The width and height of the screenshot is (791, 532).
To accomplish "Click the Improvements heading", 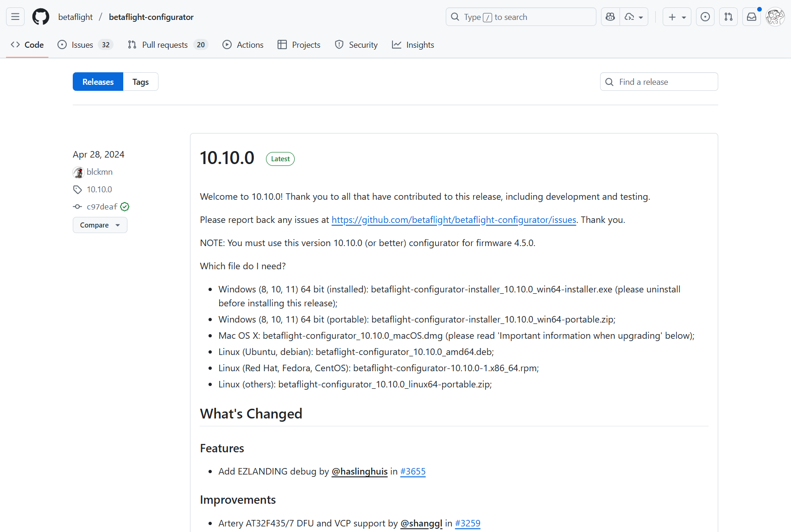I will pos(238,500).
